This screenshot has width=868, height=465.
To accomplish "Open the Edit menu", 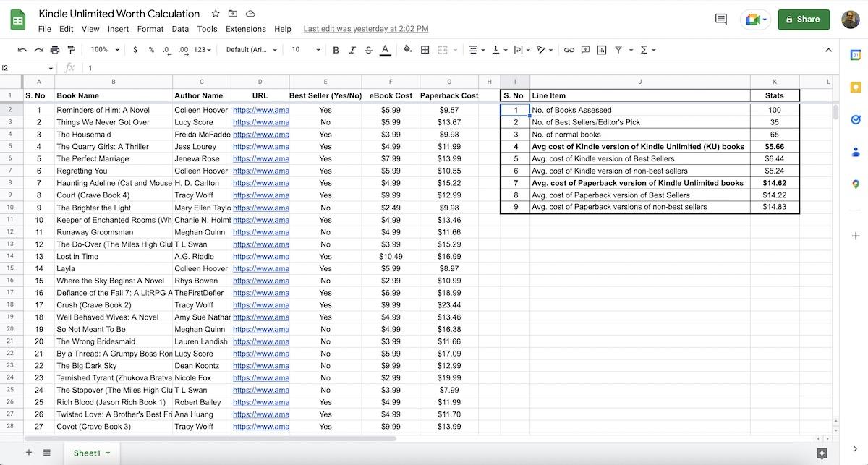I will 67,29.
